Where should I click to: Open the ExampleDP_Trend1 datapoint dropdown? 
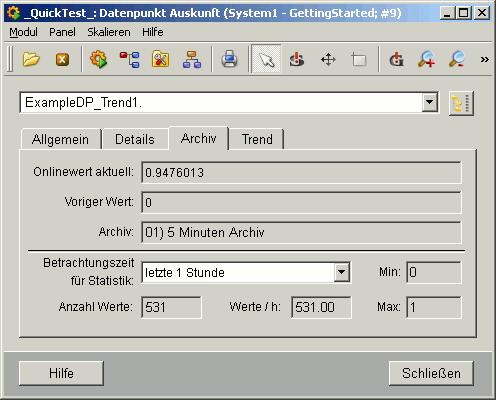(x=430, y=102)
